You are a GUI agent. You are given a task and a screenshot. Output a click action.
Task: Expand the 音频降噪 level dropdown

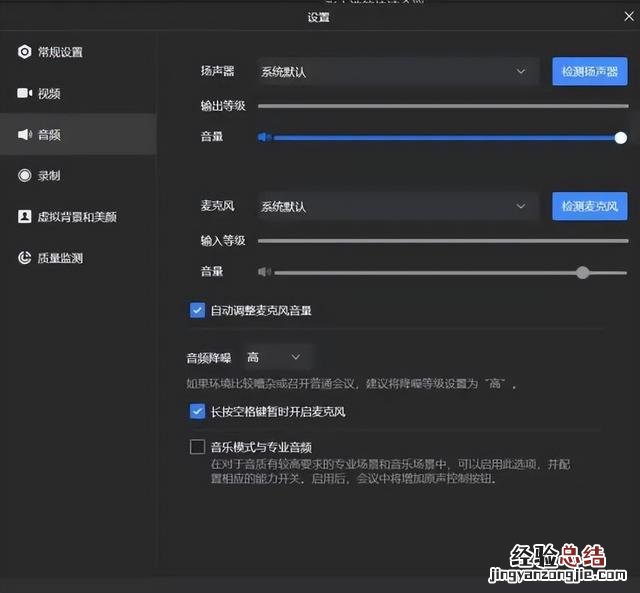[x=278, y=357]
